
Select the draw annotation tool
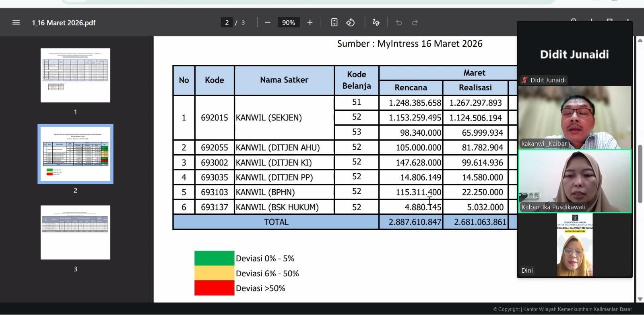(376, 23)
